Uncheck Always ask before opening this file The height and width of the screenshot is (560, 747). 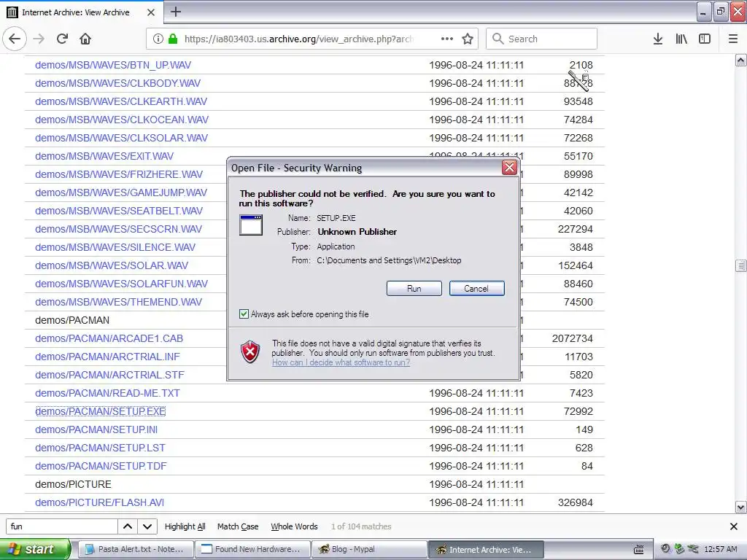[244, 314]
